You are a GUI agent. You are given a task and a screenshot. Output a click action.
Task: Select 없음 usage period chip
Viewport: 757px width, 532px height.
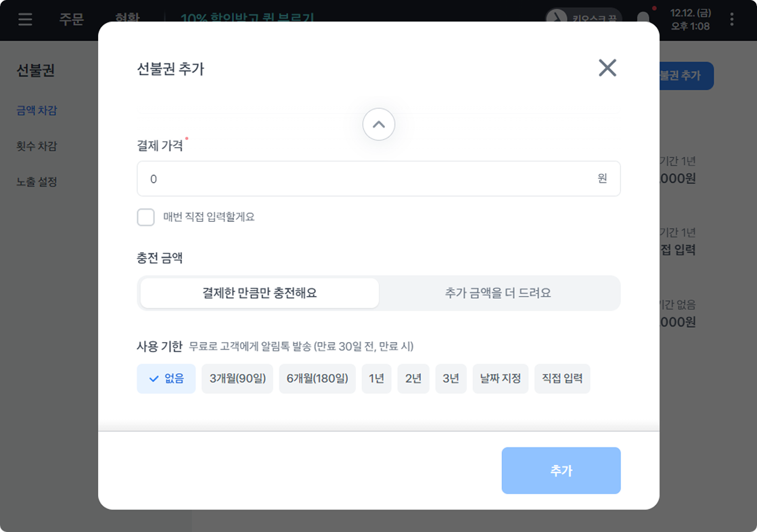tap(166, 379)
